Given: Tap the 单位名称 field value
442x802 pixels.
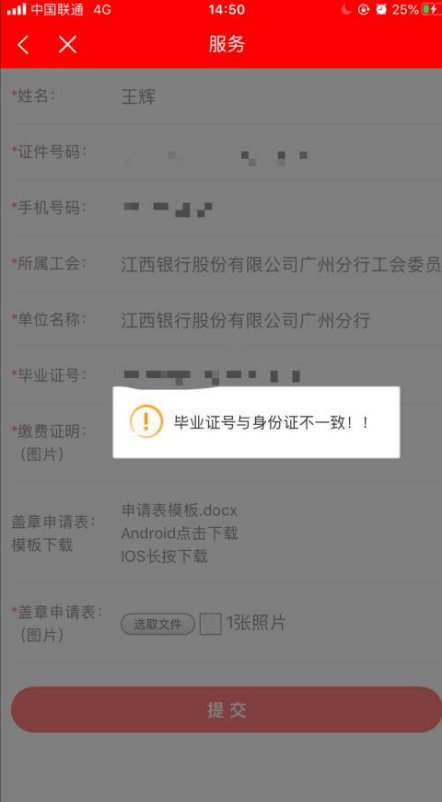Looking at the screenshot, I should click(x=246, y=321).
